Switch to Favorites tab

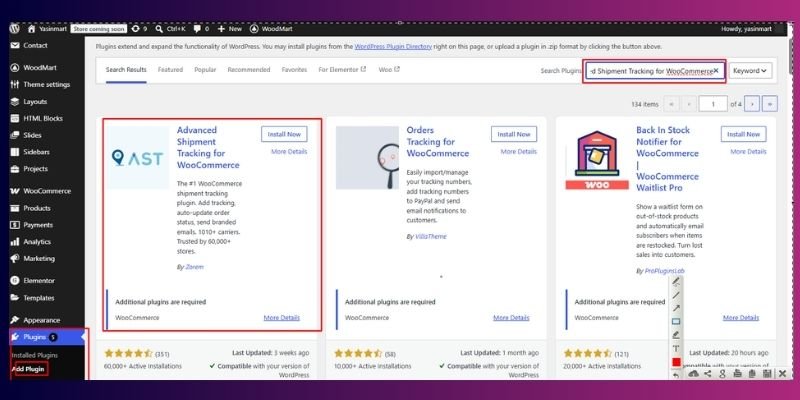point(294,70)
